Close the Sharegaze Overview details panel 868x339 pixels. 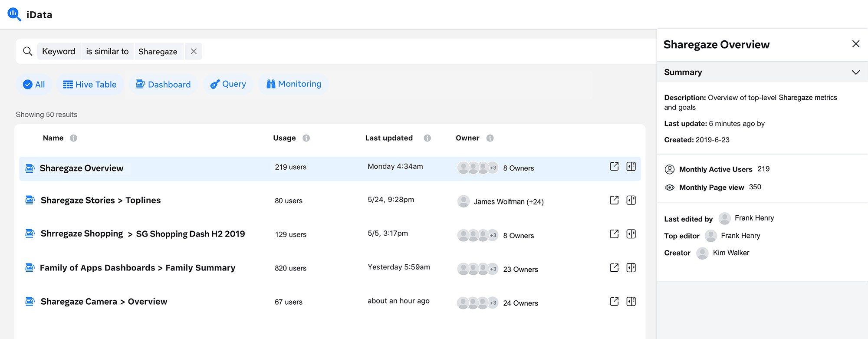click(855, 44)
